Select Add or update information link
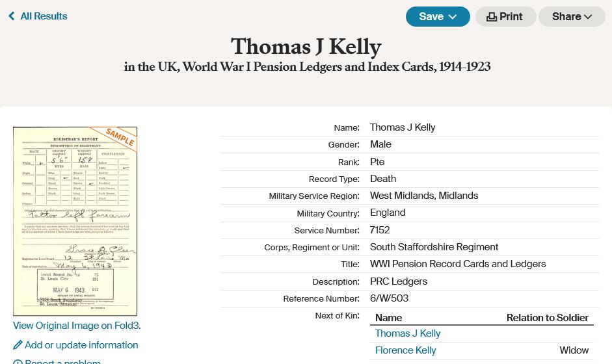This screenshot has width=612, height=364. pos(81,345)
